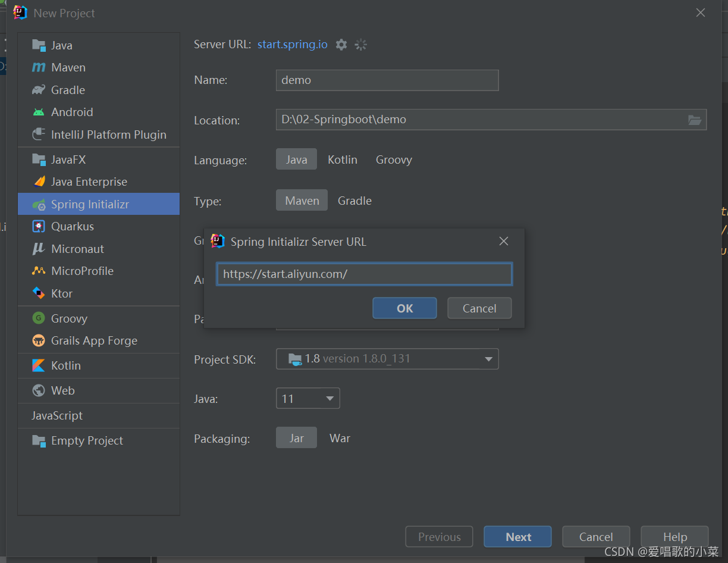Select Micronaut label in project list
Screen dimensions: 728x563
(x=77, y=249)
